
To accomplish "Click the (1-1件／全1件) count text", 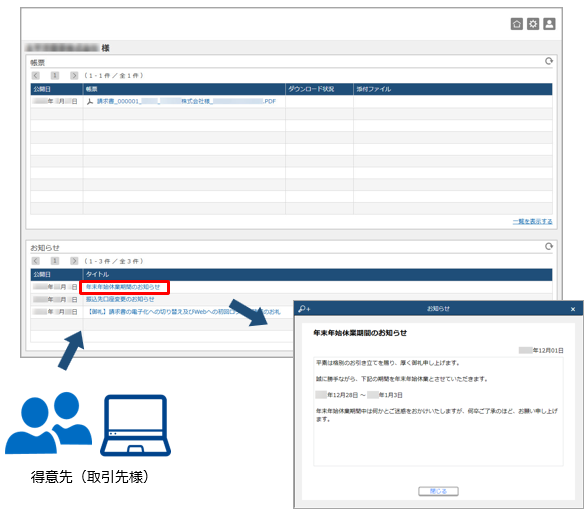I will pyautogui.click(x=114, y=75).
